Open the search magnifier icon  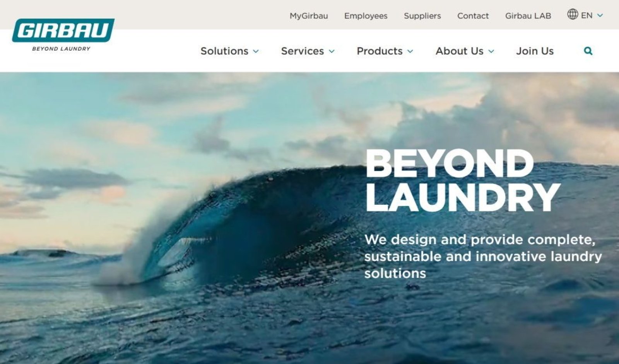point(588,51)
